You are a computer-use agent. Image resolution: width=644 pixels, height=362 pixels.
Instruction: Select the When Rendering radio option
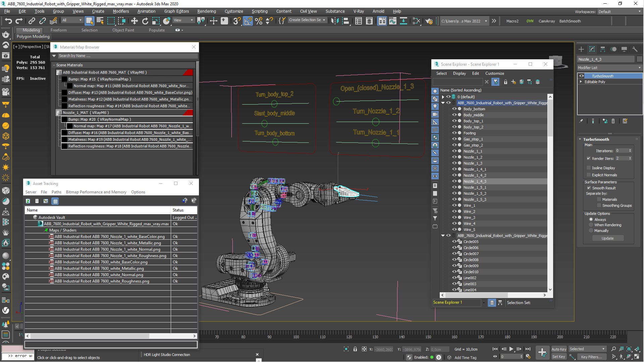tap(591, 225)
